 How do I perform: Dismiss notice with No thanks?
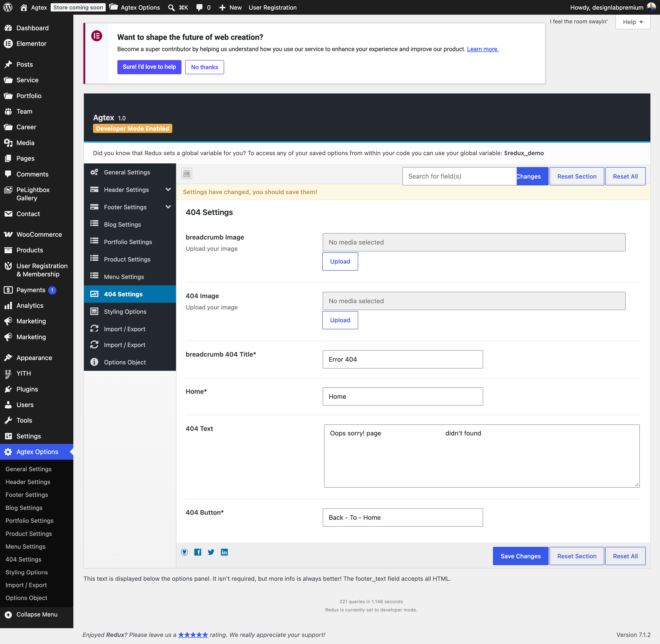click(204, 67)
